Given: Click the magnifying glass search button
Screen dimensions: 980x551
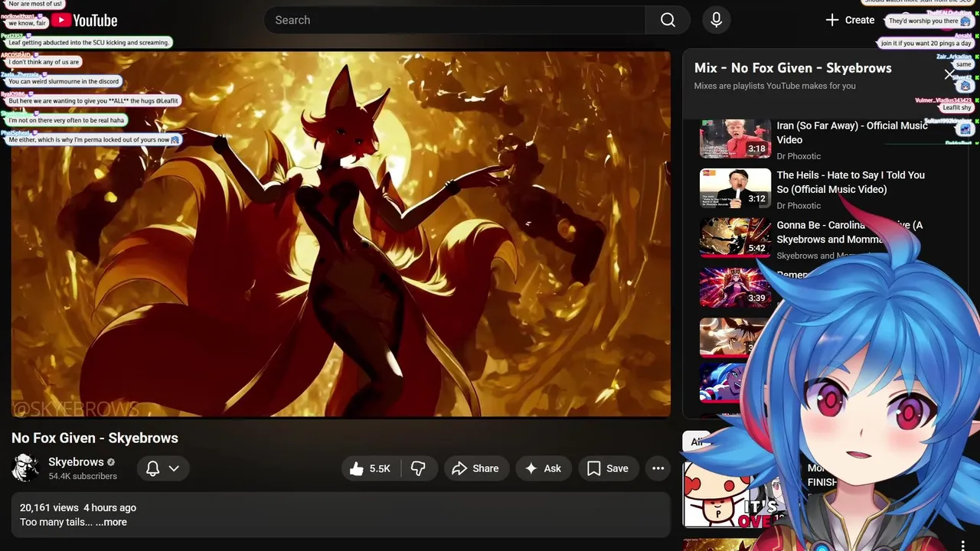Looking at the screenshot, I should tap(668, 20).
